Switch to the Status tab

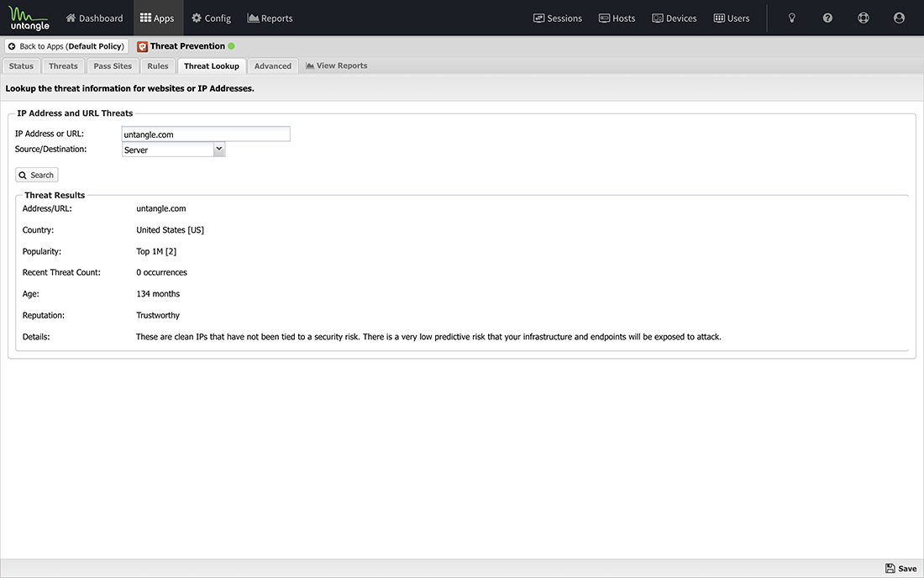[21, 66]
